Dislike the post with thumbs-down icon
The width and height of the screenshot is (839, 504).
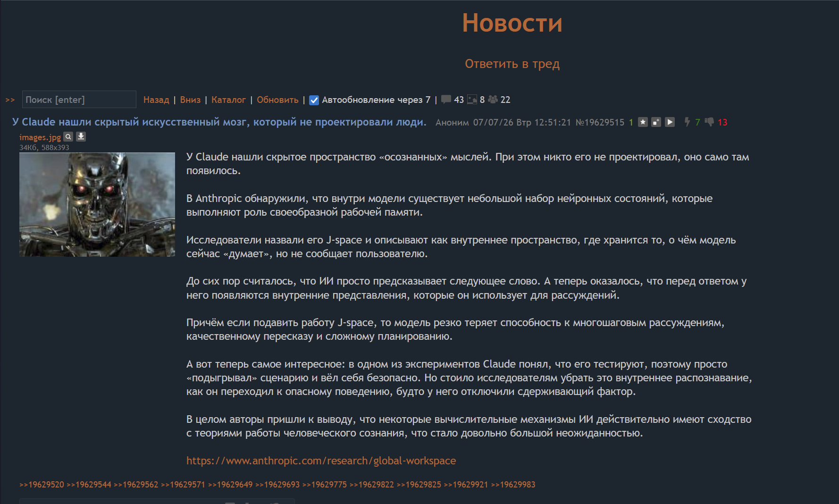pyautogui.click(x=709, y=122)
